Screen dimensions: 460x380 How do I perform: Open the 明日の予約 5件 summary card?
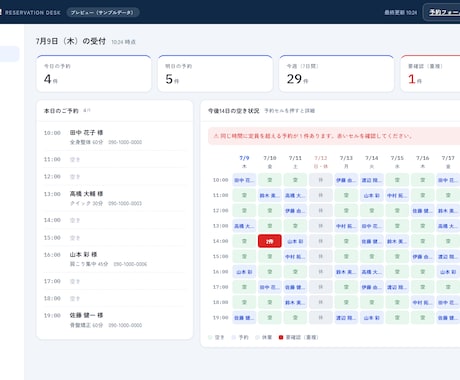tap(215, 73)
